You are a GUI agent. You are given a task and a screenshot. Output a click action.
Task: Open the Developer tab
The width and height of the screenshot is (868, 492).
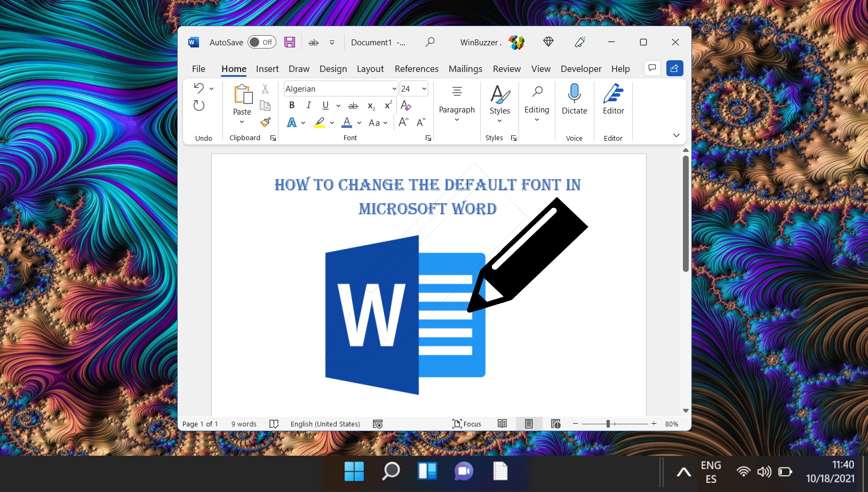coord(581,69)
